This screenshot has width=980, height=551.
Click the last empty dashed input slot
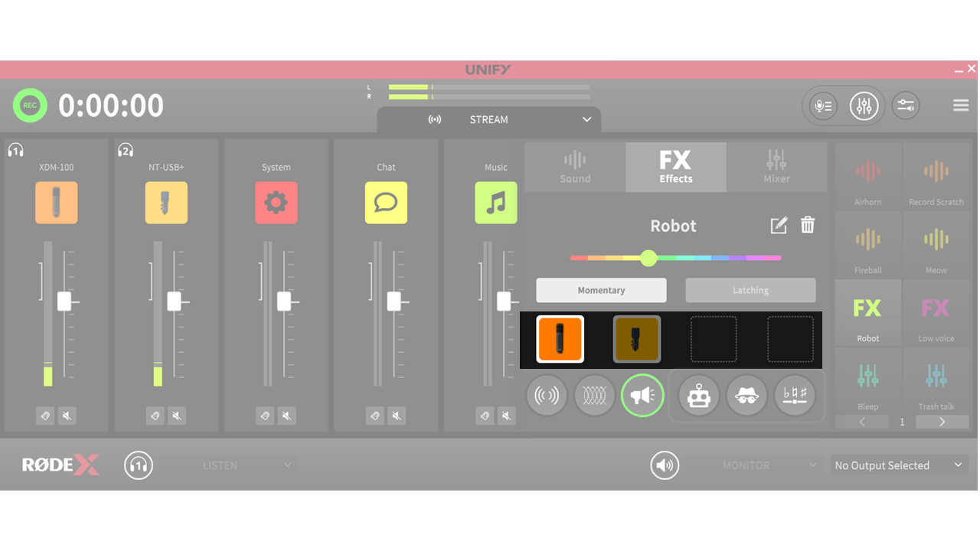791,339
